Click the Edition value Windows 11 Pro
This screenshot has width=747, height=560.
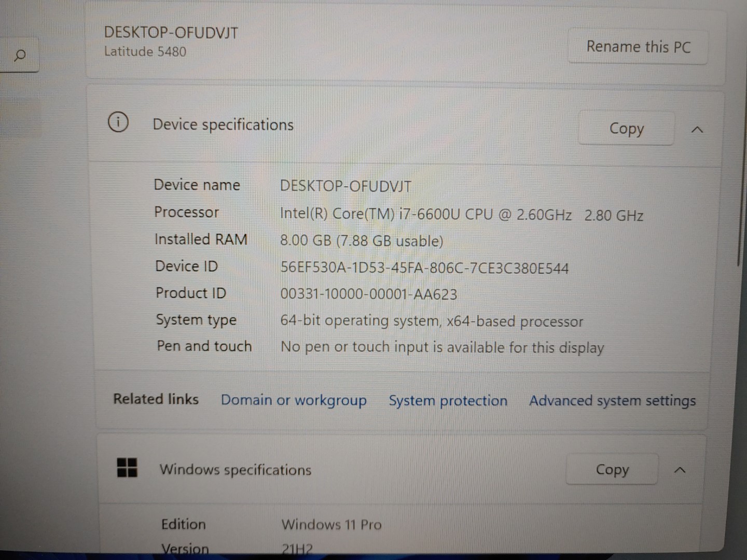(x=331, y=524)
